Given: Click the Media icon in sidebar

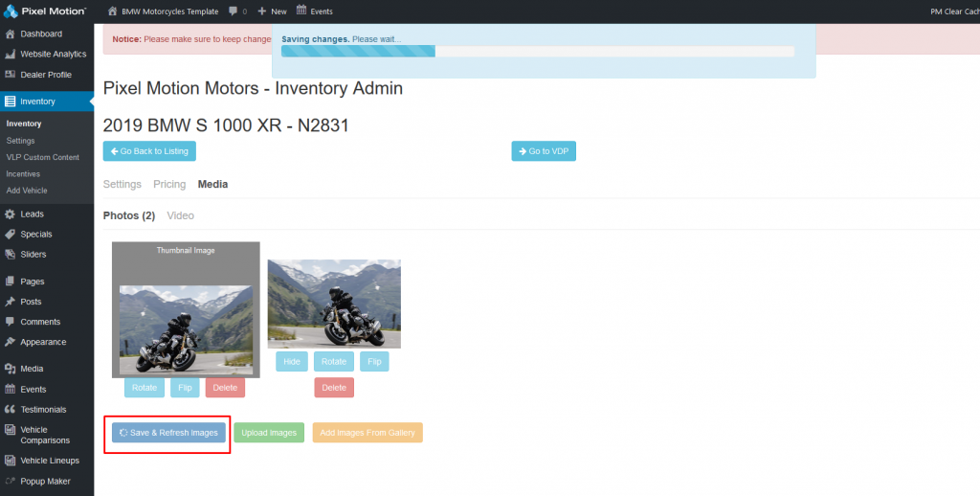Looking at the screenshot, I should 10,369.
